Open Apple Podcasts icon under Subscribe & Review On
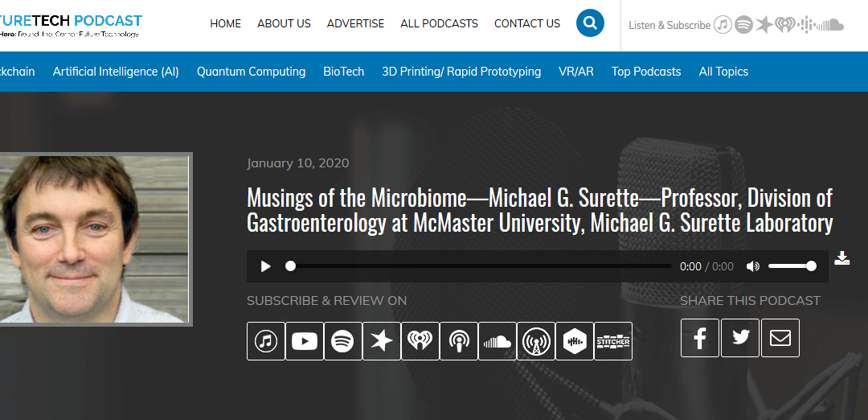The height and width of the screenshot is (420, 868). click(x=459, y=341)
